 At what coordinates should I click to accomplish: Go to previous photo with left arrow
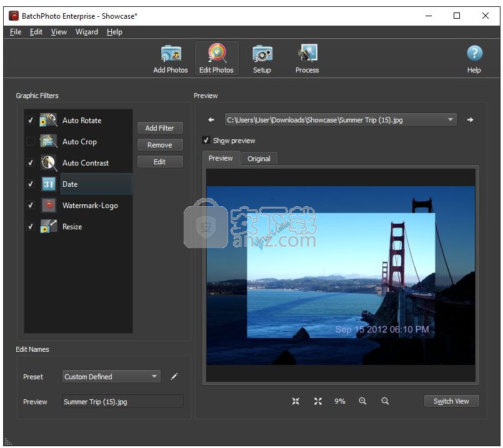click(x=211, y=119)
